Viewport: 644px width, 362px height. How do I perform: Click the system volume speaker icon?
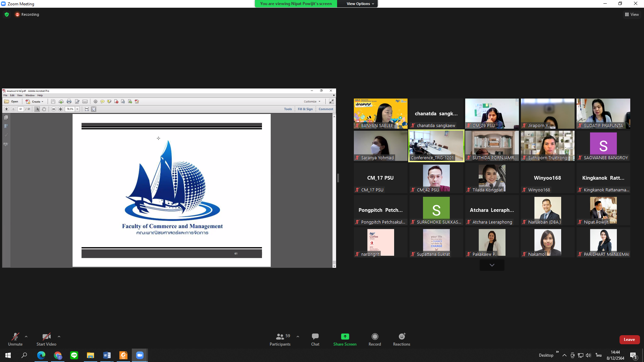click(588, 355)
